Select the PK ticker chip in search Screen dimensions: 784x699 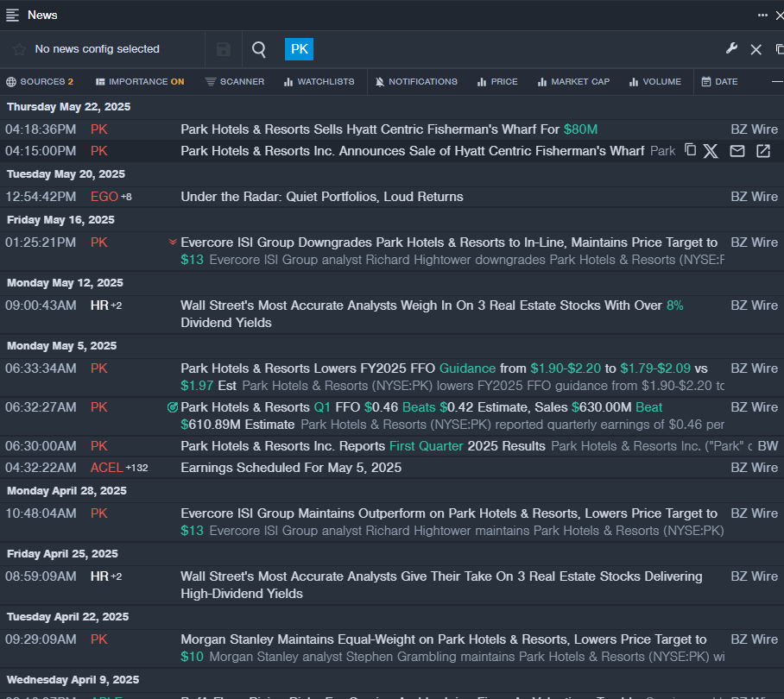[x=299, y=49]
